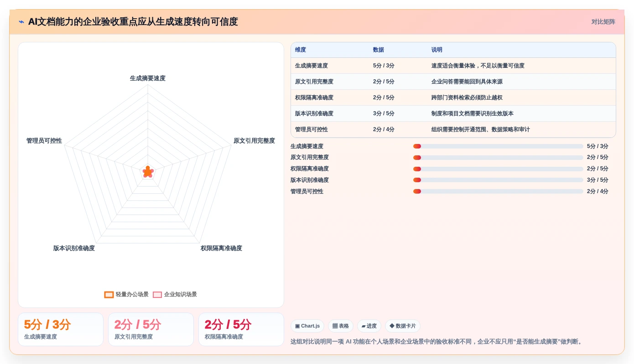Open the 表格 chip
This screenshot has height=364, width=634.
(341, 326)
